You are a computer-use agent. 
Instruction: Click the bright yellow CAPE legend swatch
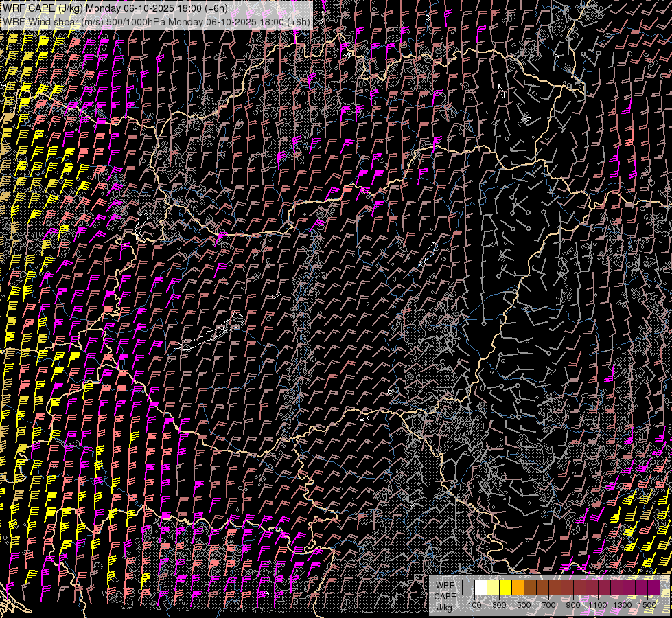tap(505, 588)
